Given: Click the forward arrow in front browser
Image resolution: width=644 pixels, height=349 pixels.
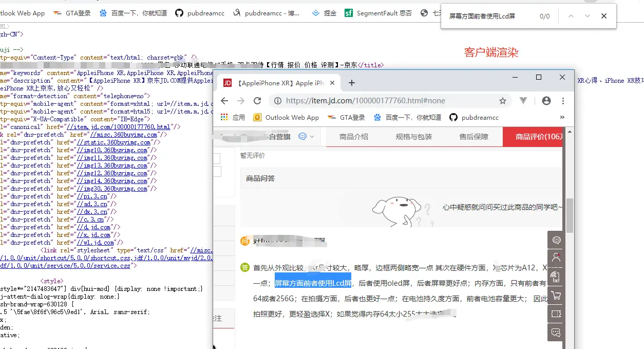Looking at the screenshot, I should click(241, 101).
